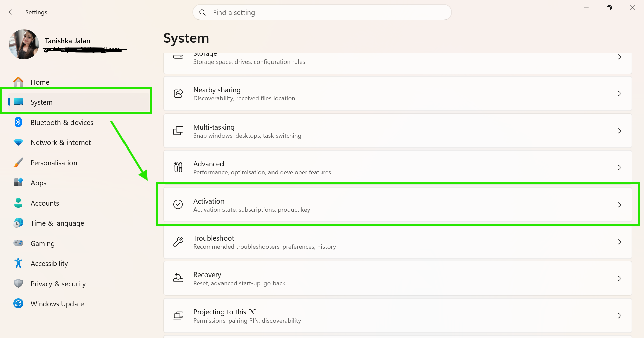The width and height of the screenshot is (644, 338).
Task: Select Home in the sidebar
Action: [40, 82]
